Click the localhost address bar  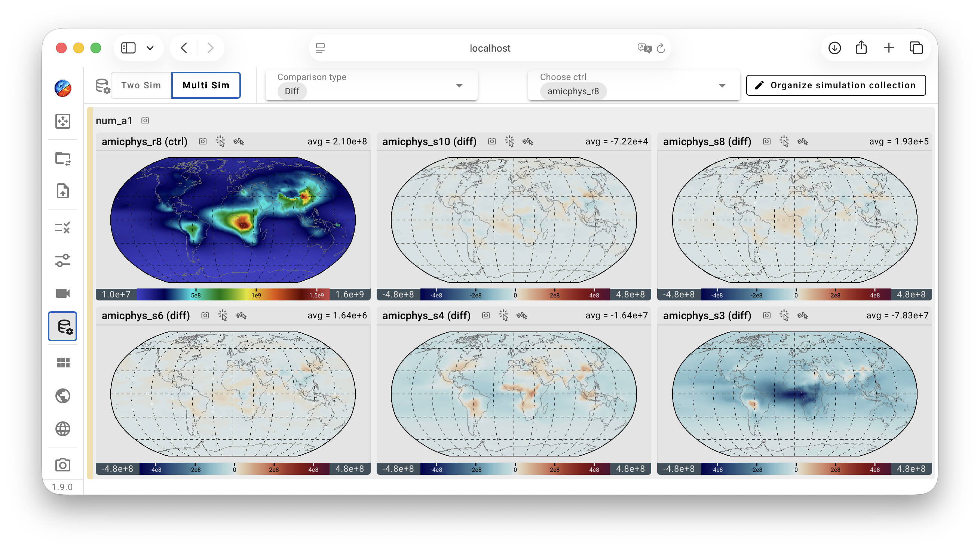pyautogui.click(x=490, y=48)
